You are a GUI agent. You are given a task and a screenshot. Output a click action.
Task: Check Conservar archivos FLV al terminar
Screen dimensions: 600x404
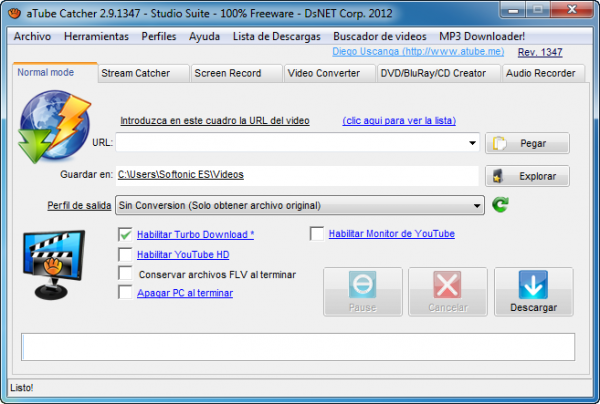tap(125, 273)
